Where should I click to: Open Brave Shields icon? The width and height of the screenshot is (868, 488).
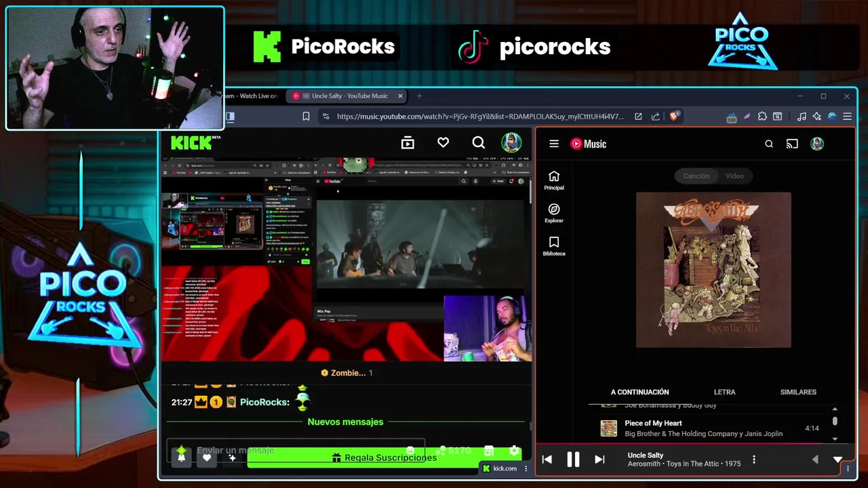pyautogui.click(x=674, y=116)
